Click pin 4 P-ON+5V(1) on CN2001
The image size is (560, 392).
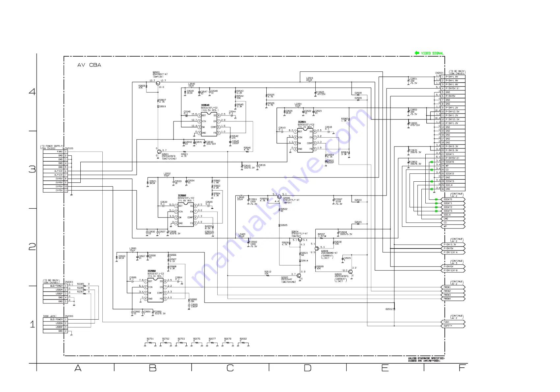click(x=453, y=88)
